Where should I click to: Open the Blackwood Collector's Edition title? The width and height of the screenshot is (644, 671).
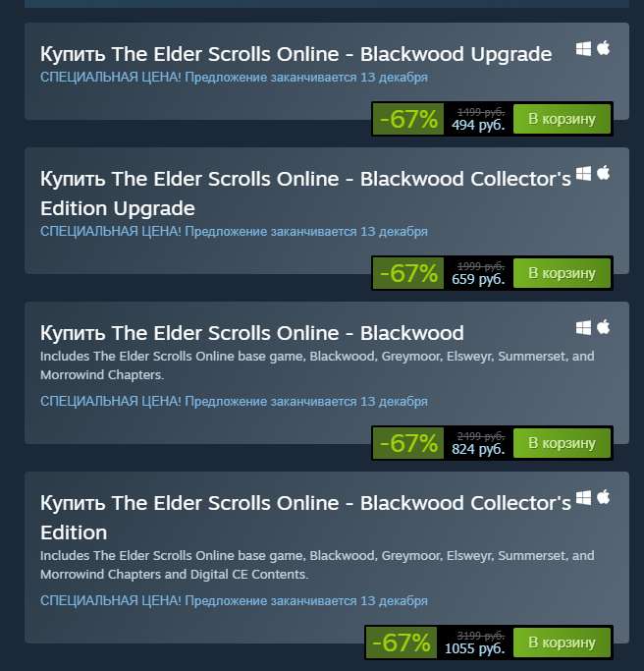[305, 518]
